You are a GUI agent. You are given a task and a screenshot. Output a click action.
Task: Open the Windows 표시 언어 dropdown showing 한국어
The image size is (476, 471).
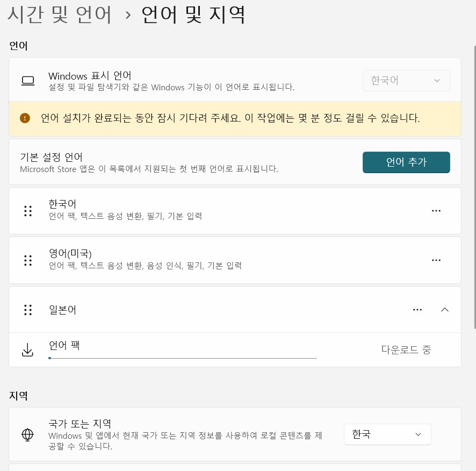[x=406, y=80]
